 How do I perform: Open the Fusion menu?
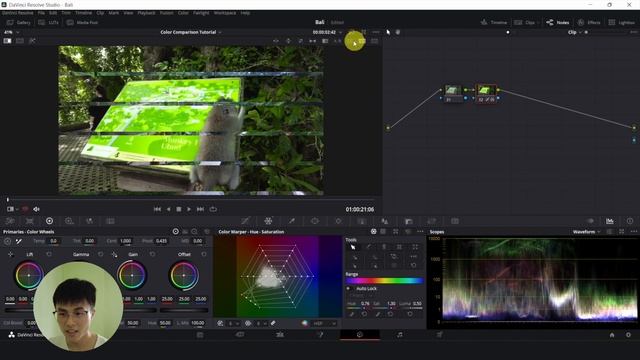pos(167,13)
